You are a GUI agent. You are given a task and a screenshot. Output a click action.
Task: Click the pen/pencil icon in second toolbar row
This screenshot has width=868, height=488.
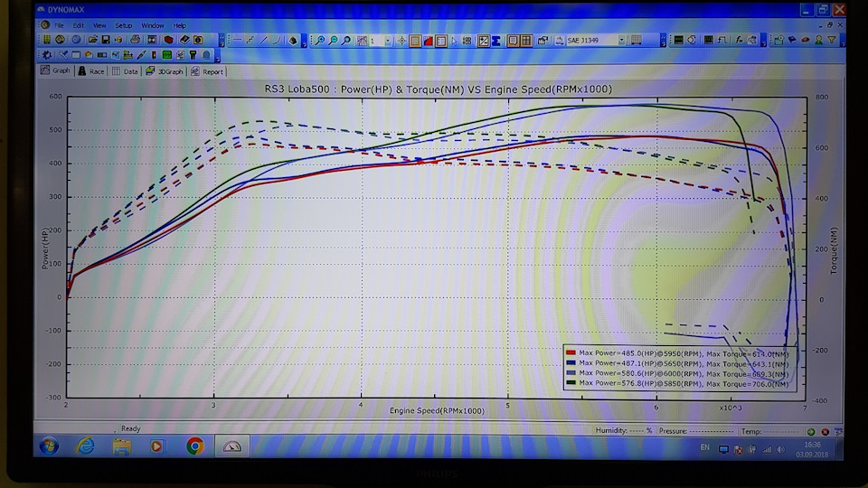[141, 55]
